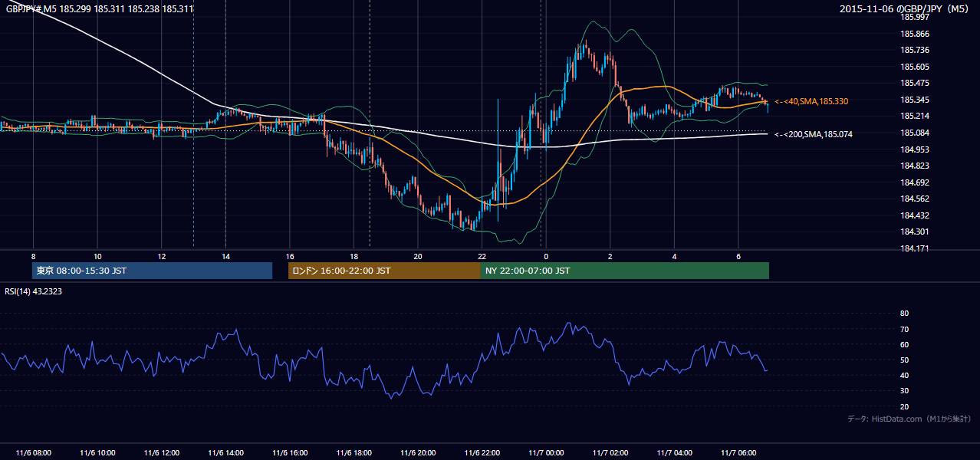Click price axis value 184.562
This screenshot has width=980, height=460.
[914, 199]
